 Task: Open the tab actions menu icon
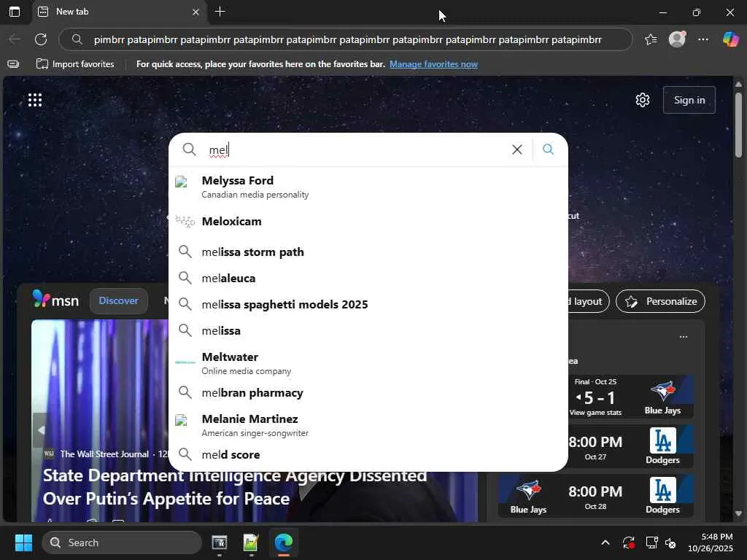click(x=15, y=12)
